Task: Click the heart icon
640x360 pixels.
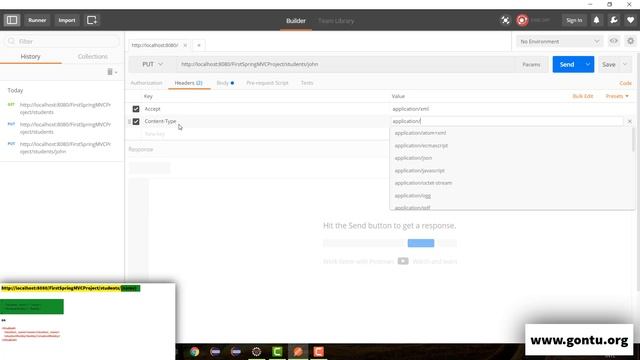Action: click(631, 20)
